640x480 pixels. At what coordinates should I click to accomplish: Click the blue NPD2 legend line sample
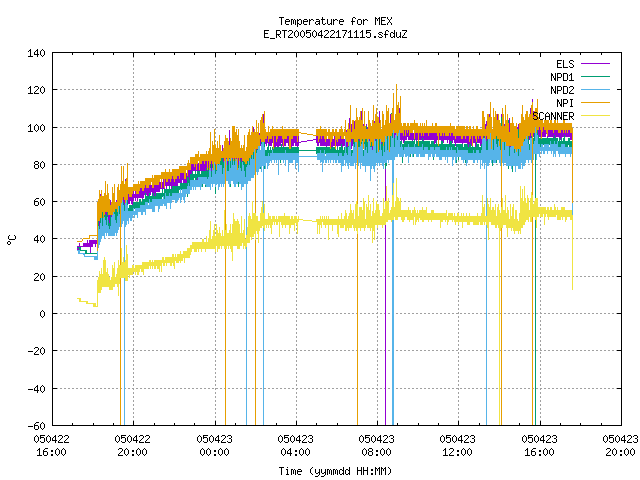pyautogui.click(x=595, y=90)
